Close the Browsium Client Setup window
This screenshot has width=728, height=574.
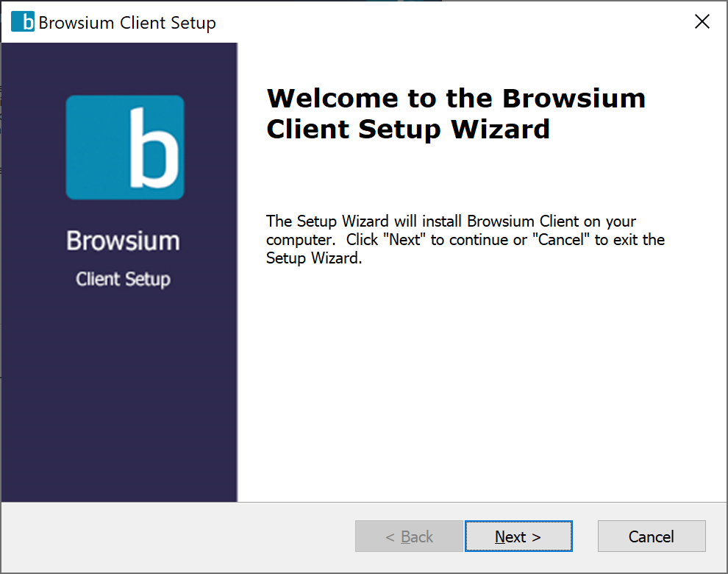(702, 22)
